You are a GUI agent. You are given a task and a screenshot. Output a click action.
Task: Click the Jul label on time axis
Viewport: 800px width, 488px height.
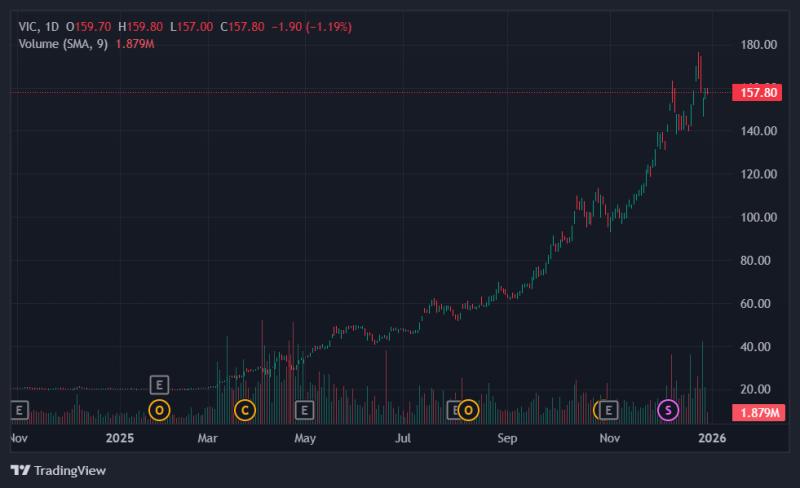click(403, 438)
